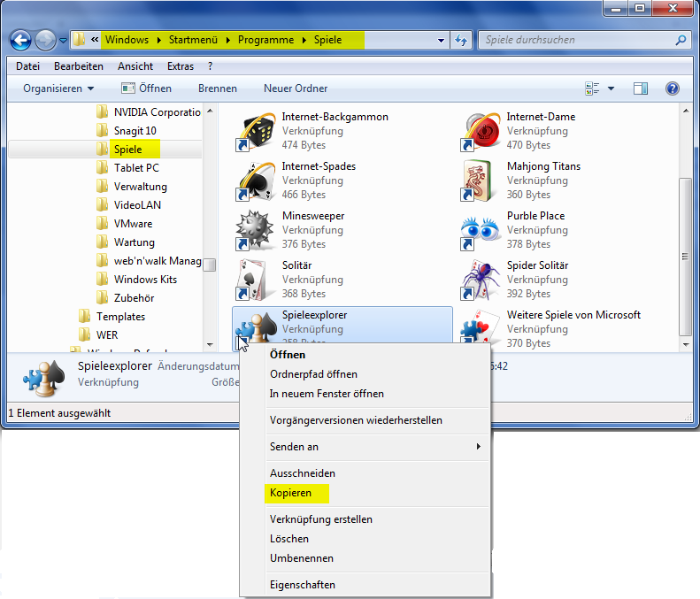The height and width of the screenshot is (599, 700).
Task: Choose Löschen in the context menu
Action: [x=288, y=539]
